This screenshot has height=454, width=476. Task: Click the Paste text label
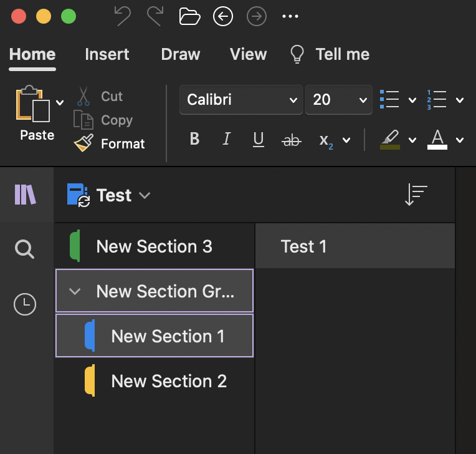click(37, 135)
